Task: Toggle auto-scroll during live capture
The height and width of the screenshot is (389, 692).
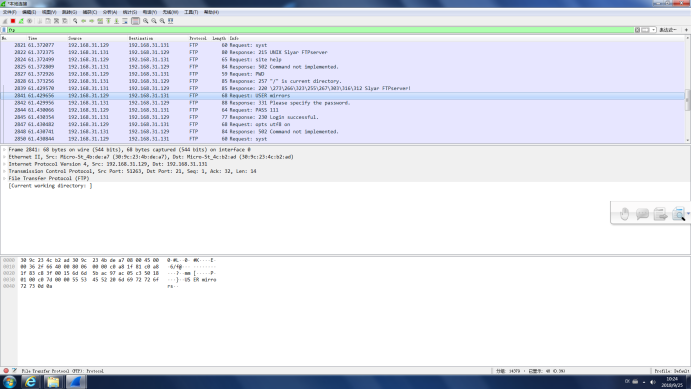Action: (125, 21)
